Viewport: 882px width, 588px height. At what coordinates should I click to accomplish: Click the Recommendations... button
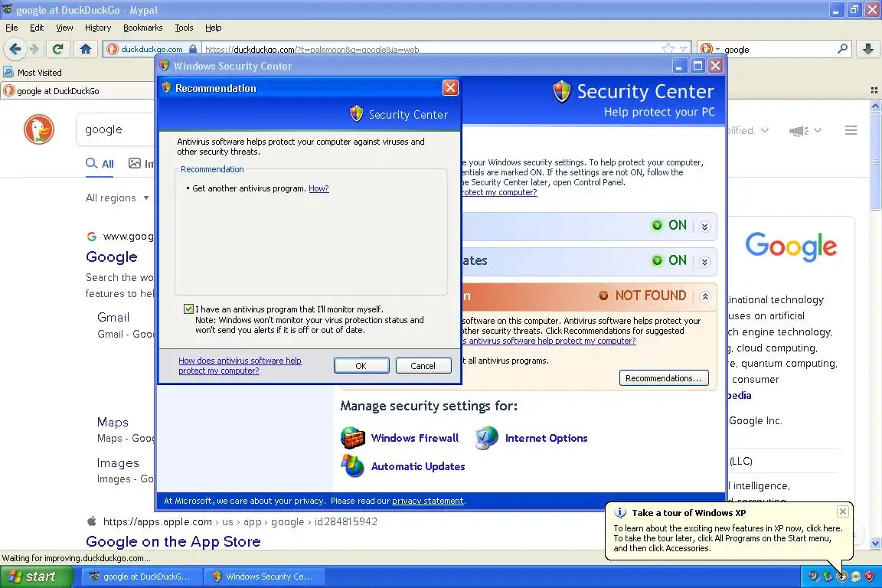pyautogui.click(x=664, y=378)
